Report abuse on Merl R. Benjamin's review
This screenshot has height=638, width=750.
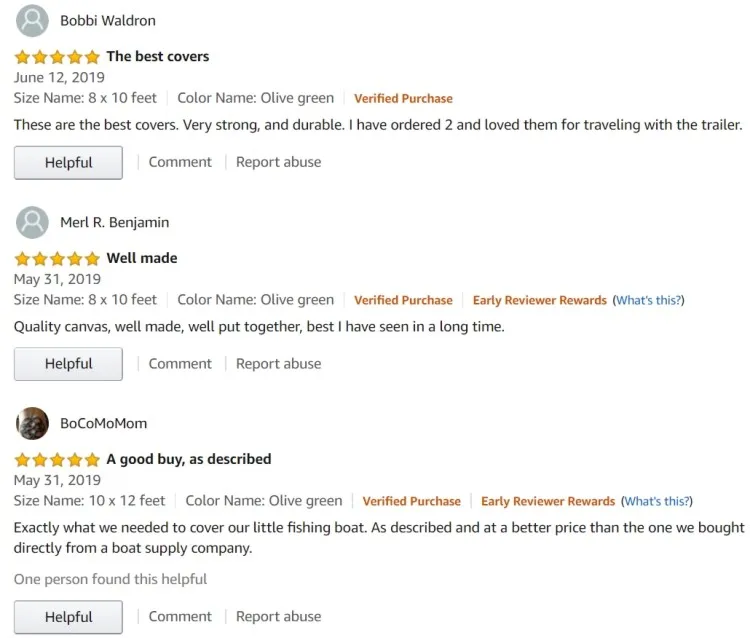click(278, 363)
